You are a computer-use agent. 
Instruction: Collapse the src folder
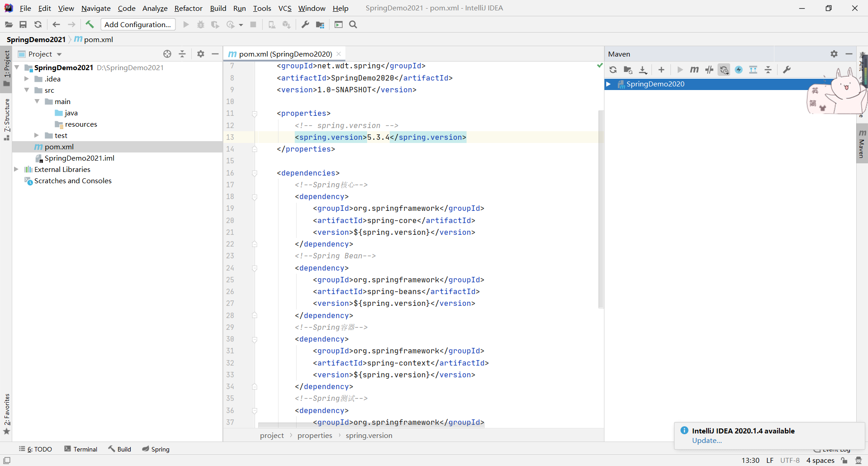point(27,90)
